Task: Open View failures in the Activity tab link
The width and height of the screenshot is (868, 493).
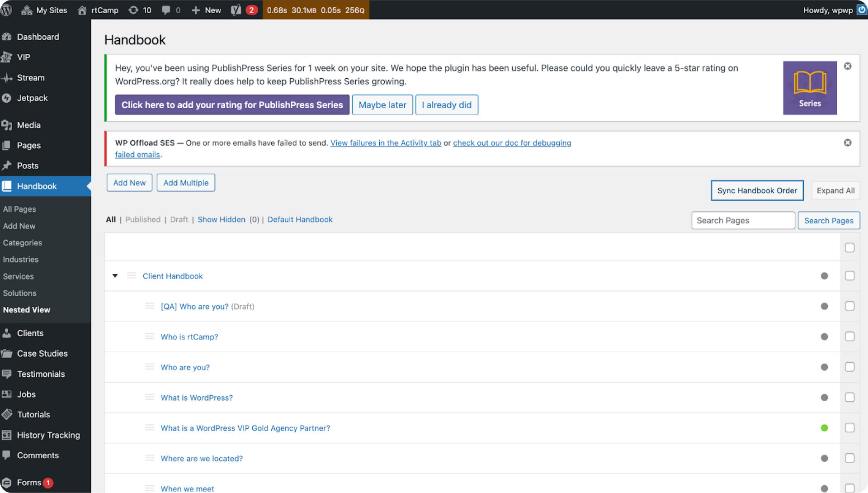Action: [x=386, y=143]
